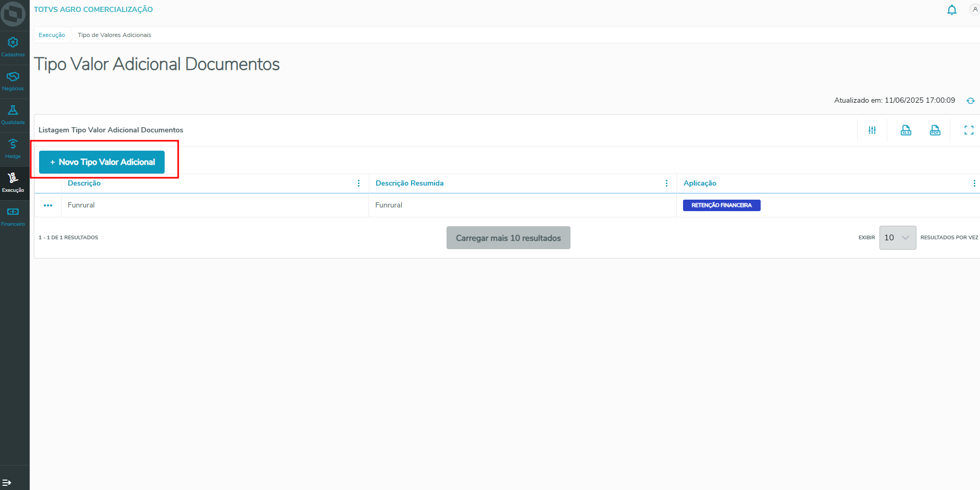Go to Execução breadcrumb link

52,35
